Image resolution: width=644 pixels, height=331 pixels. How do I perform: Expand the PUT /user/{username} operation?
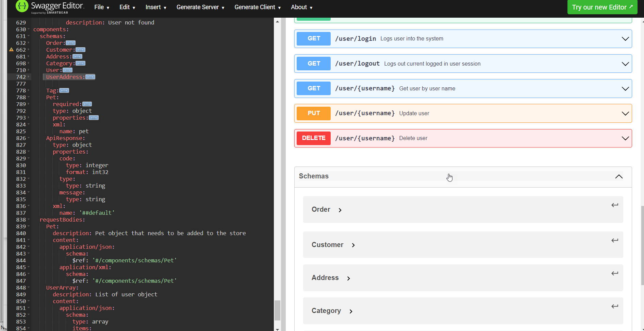click(x=625, y=113)
